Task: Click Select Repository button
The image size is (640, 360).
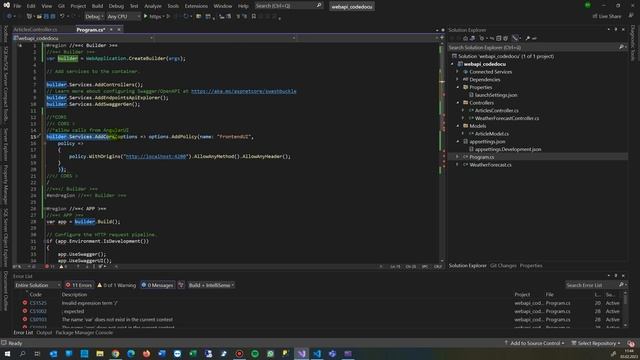Action: [x=596, y=343]
